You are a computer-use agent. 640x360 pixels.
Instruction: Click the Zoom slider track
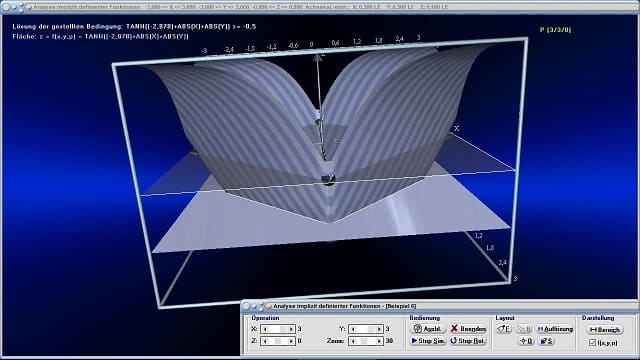point(366,341)
